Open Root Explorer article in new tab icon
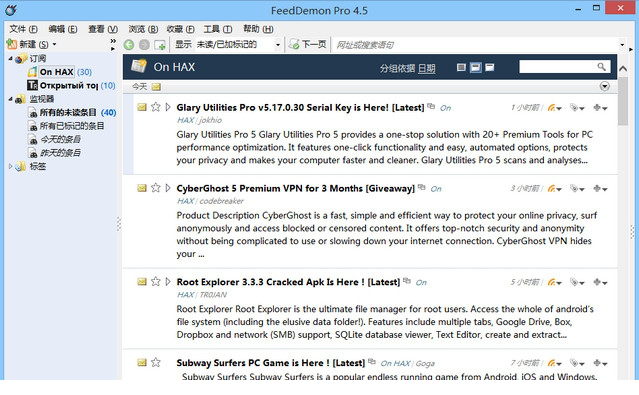The image size is (639, 395). (x=407, y=281)
